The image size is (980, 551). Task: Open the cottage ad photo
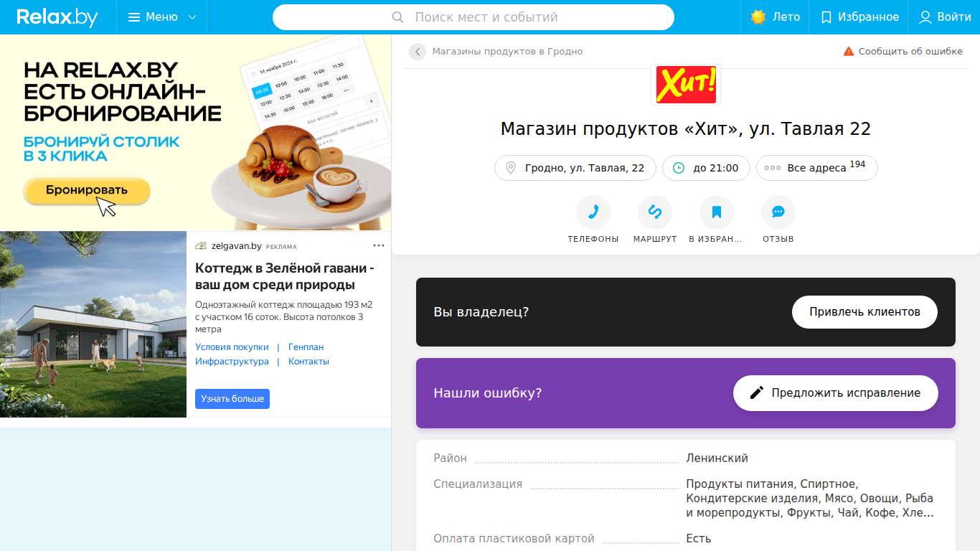(x=93, y=324)
